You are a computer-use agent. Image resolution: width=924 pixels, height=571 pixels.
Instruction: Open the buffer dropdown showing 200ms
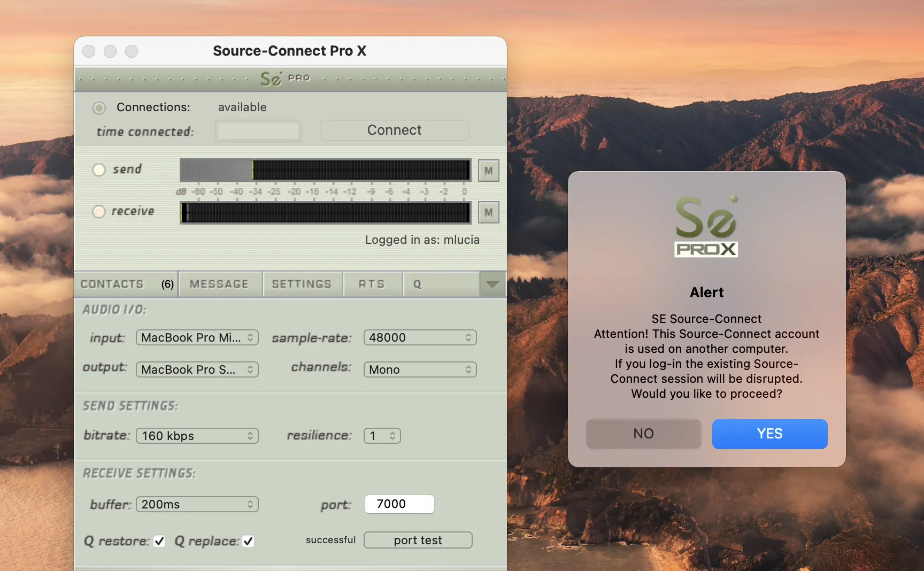point(197,504)
